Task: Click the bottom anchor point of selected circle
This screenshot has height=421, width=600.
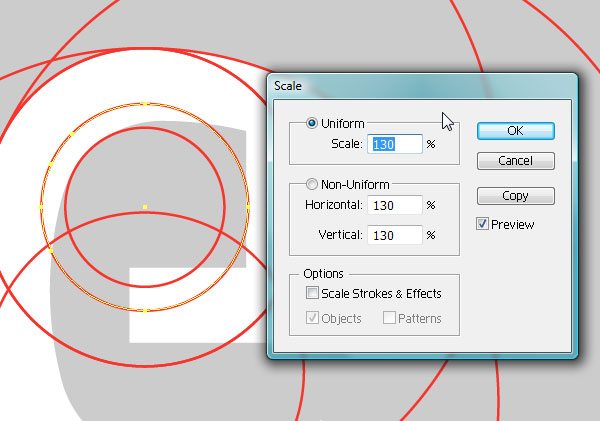Action: click(145, 311)
